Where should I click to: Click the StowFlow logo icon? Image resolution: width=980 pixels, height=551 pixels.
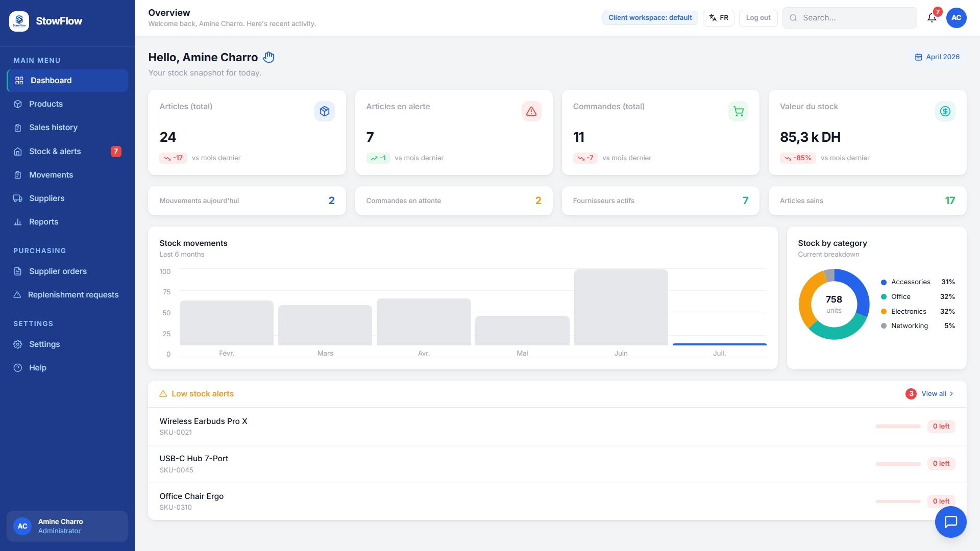click(x=19, y=21)
